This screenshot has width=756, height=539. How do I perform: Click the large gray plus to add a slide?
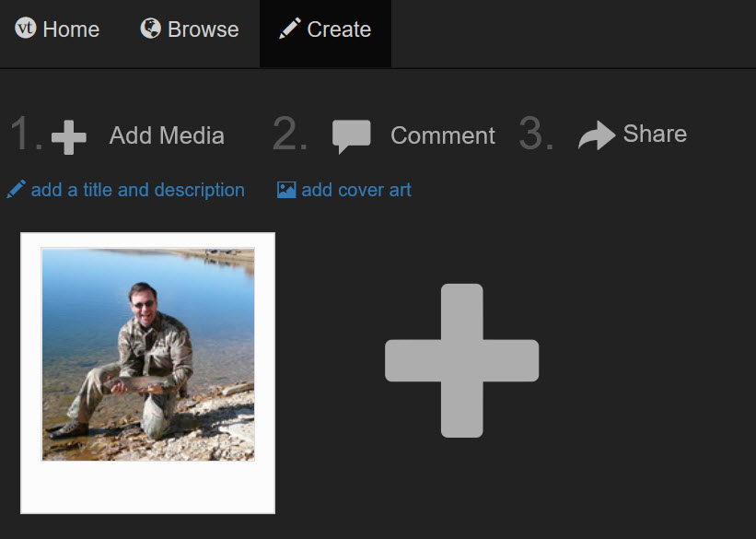coord(461,360)
